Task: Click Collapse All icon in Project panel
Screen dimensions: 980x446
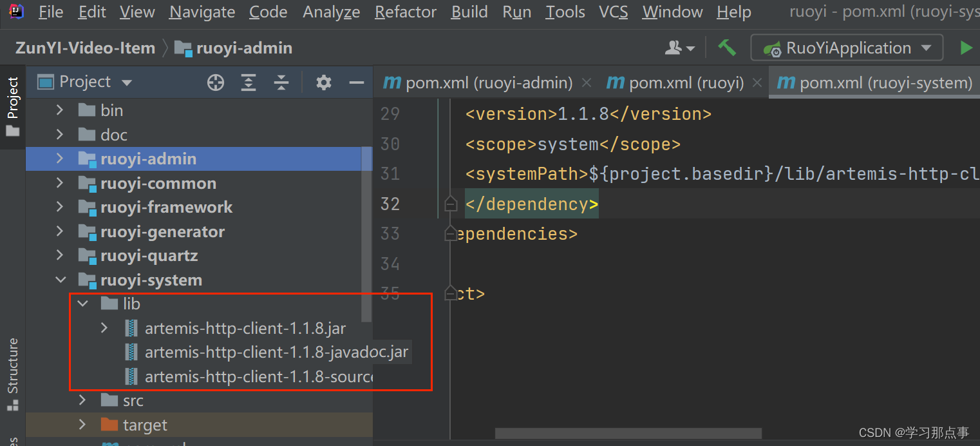Action: 281,82
